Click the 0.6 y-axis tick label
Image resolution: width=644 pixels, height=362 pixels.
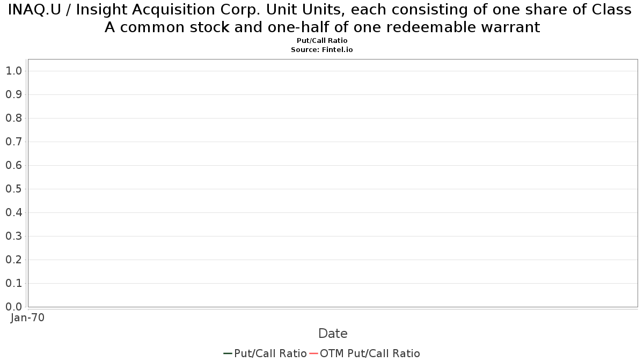click(14, 165)
